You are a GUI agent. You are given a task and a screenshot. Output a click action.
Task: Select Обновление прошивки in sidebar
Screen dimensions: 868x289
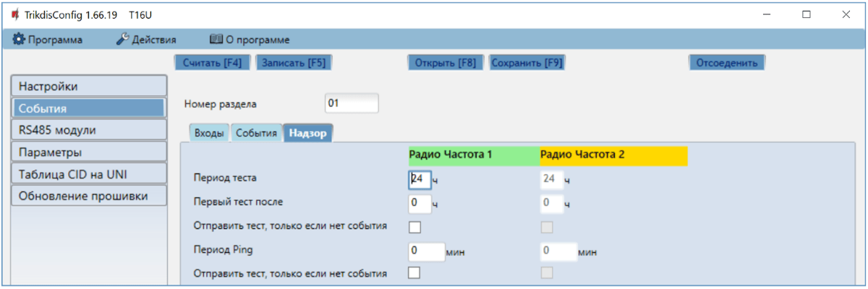tap(89, 196)
